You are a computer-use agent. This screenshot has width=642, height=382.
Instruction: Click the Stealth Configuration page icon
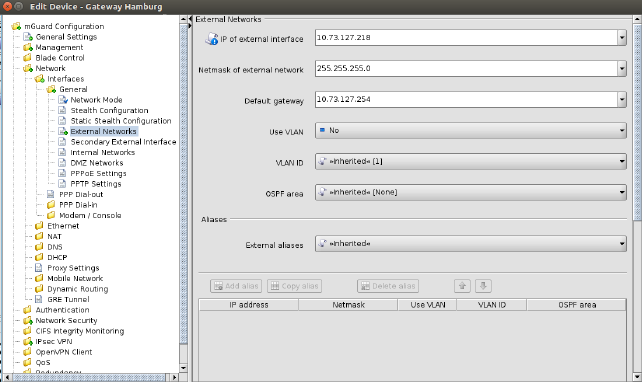[x=62, y=111]
